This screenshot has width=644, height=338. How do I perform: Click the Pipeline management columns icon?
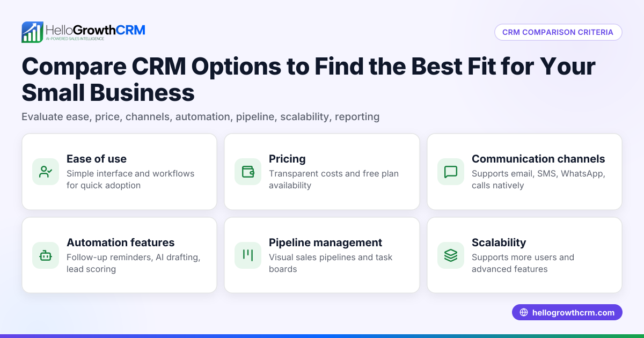point(248,255)
